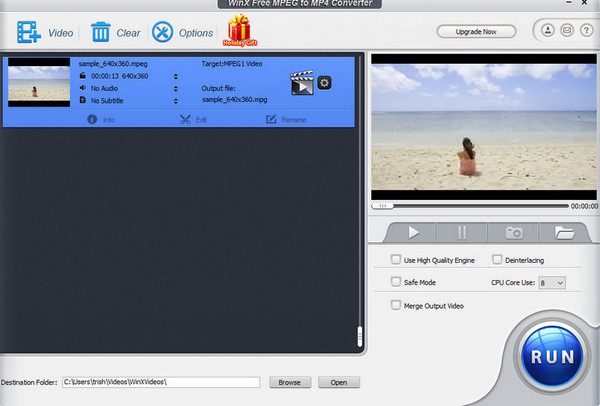This screenshot has height=406, width=600.
Task: Click the Info label text
Action: point(109,120)
